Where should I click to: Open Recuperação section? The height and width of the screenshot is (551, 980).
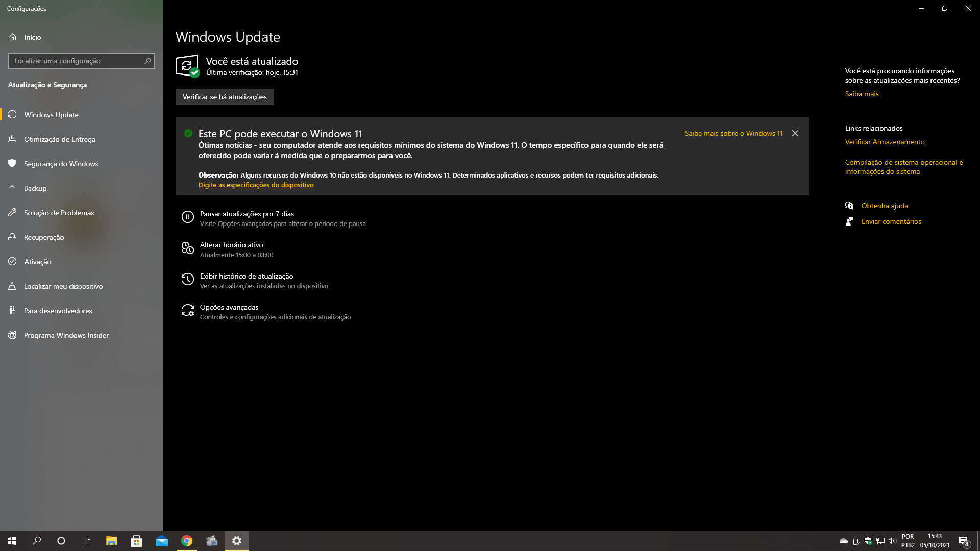point(82,237)
